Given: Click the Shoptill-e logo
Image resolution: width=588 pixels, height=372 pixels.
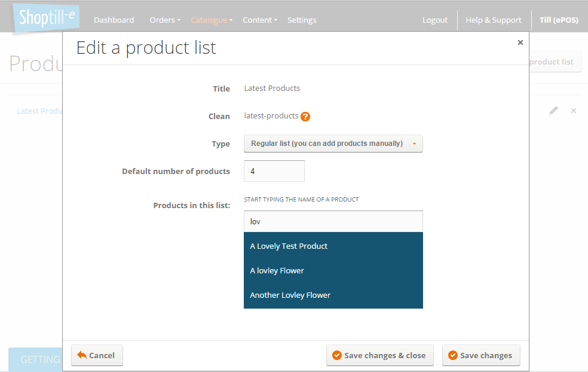Looking at the screenshot, I should pyautogui.click(x=46, y=18).
